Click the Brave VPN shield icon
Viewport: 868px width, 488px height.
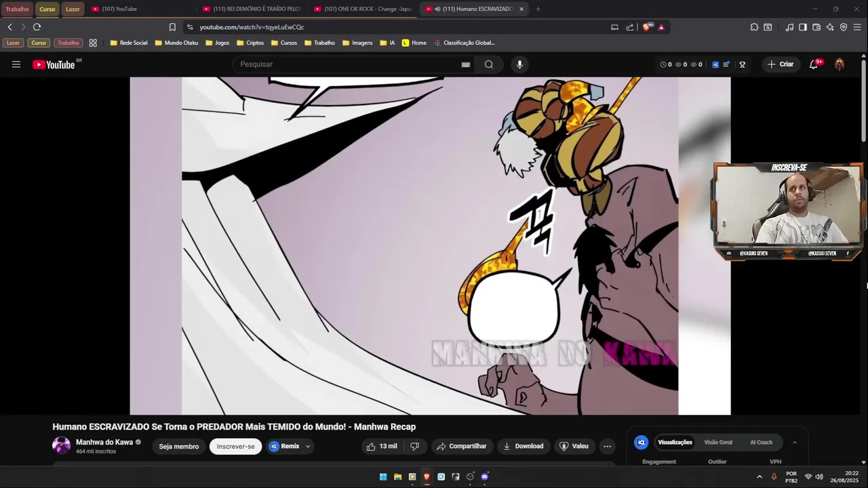click(844, 27)
